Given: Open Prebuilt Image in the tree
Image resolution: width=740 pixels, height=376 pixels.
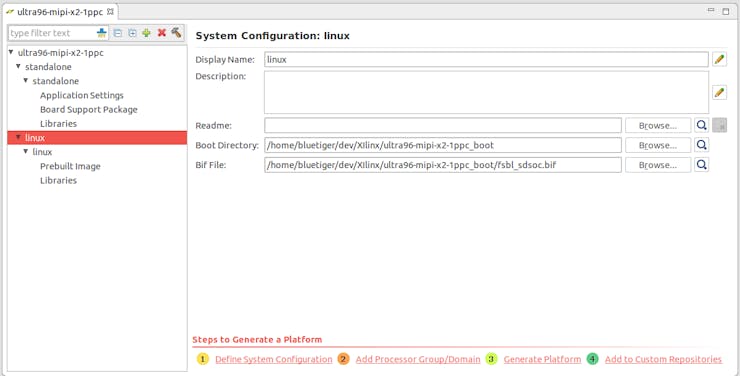Looking at the screenshot, I should point(70,166).
